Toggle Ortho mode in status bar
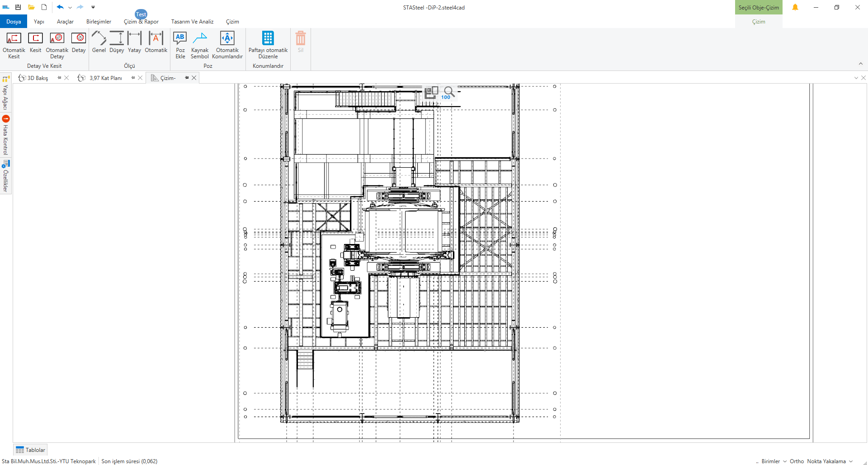This screenshot has width=868, height=465. coord(797,461)
